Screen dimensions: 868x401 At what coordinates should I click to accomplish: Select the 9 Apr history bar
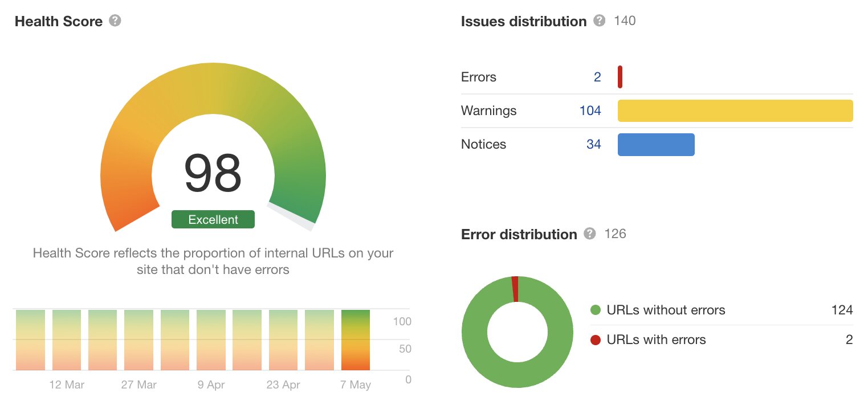coord(211,340)
